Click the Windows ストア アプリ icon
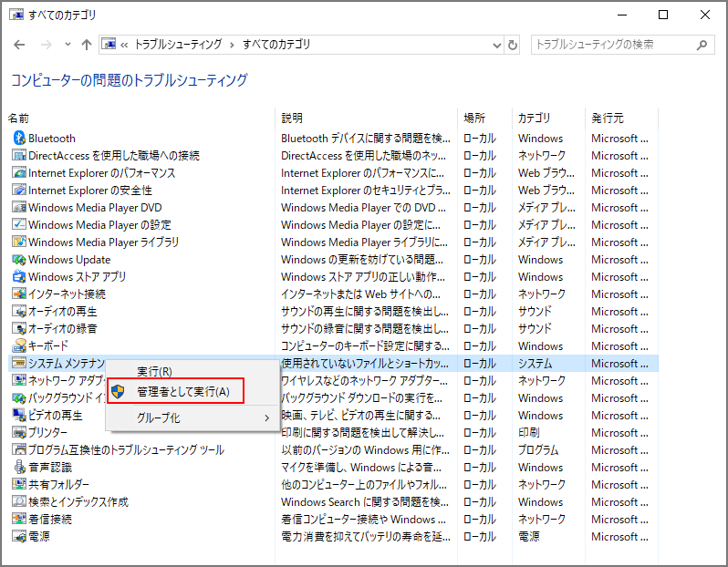The image size is (728, 567). (x=19, y=277)
